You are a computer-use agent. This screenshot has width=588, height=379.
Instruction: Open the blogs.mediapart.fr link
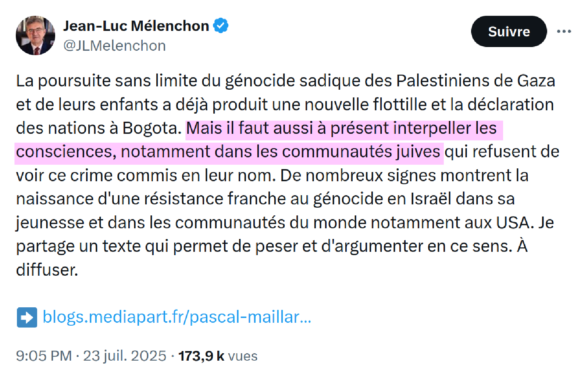click(x=177, y=317)
